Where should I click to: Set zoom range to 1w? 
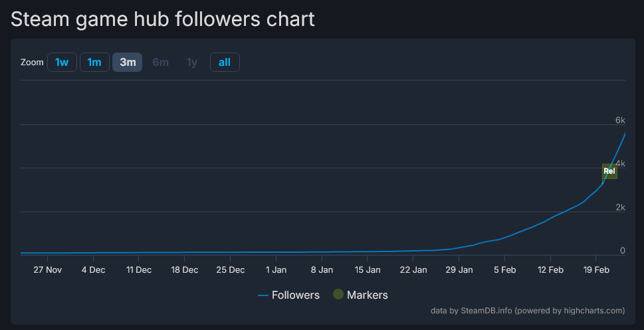(x=62, y=62)
